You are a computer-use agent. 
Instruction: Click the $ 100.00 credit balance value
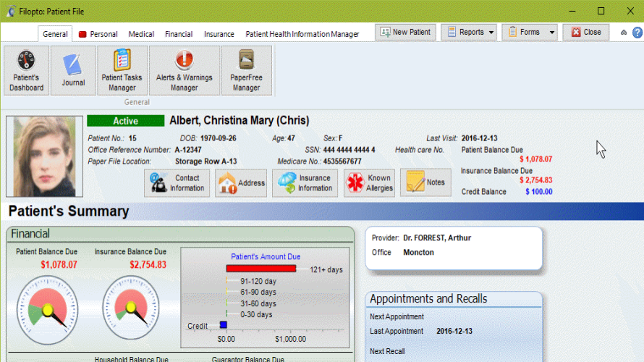click(539, 192)
